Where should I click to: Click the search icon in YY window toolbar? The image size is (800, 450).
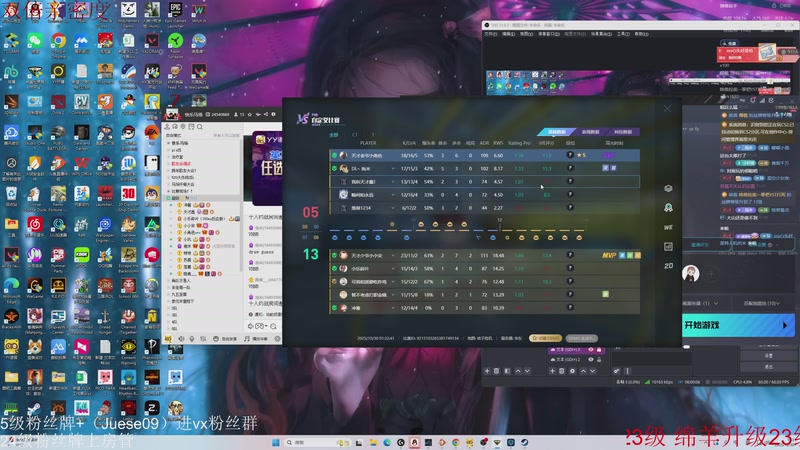point(199,127)
